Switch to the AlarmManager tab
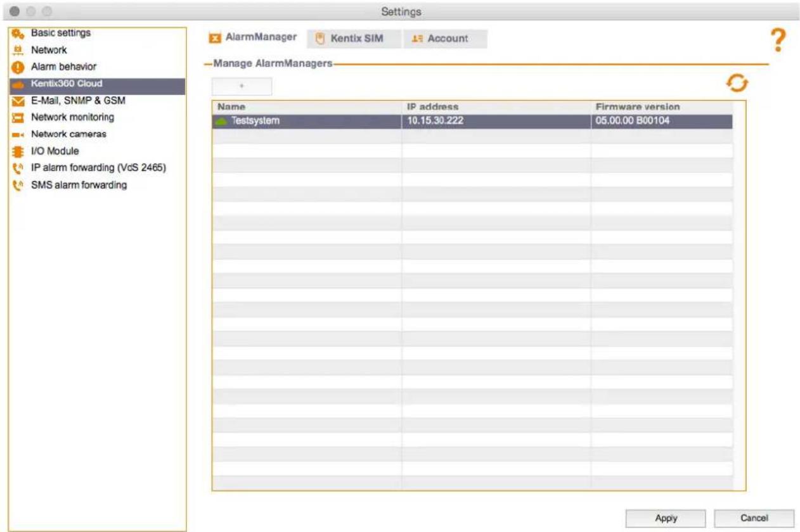This screenshot has width=800, height=532. tap(253, 38)
